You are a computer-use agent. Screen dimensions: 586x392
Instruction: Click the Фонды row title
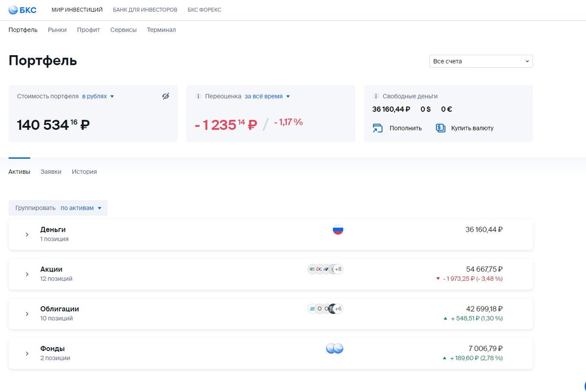52,349
